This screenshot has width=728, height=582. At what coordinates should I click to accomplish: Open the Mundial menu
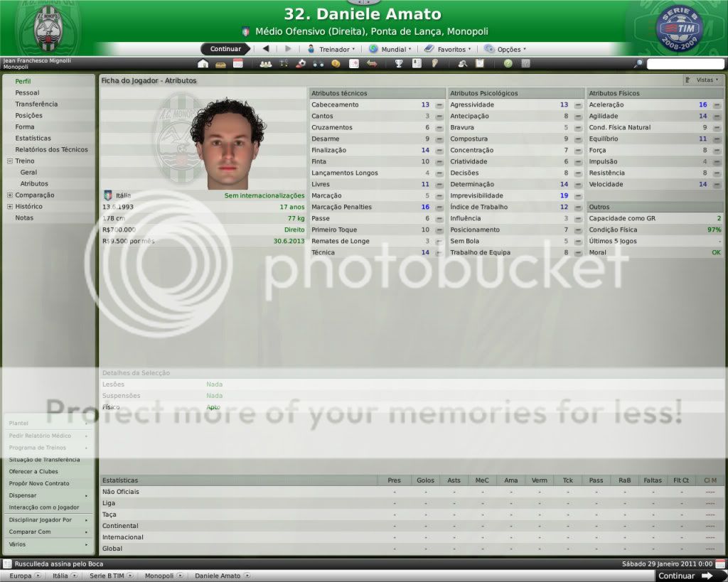coord(390,49)
